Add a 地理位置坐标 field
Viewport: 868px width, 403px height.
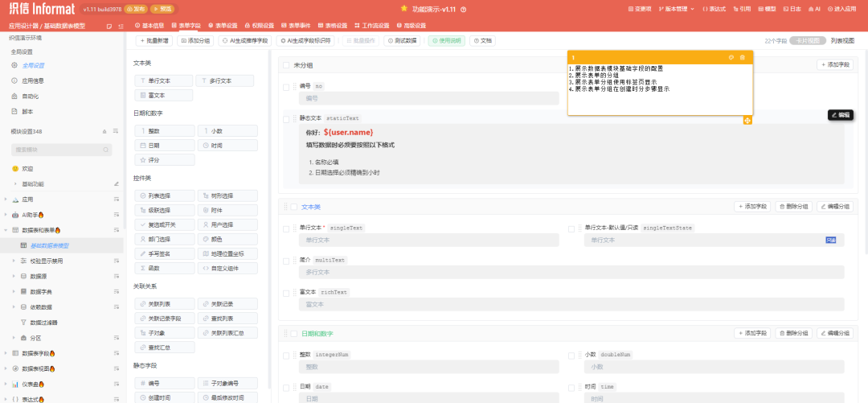227,253
